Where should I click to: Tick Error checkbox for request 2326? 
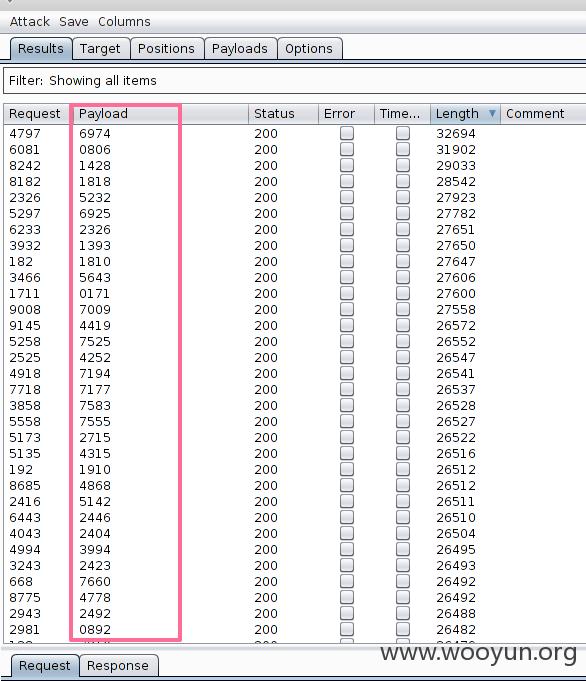tap(347, 197)
